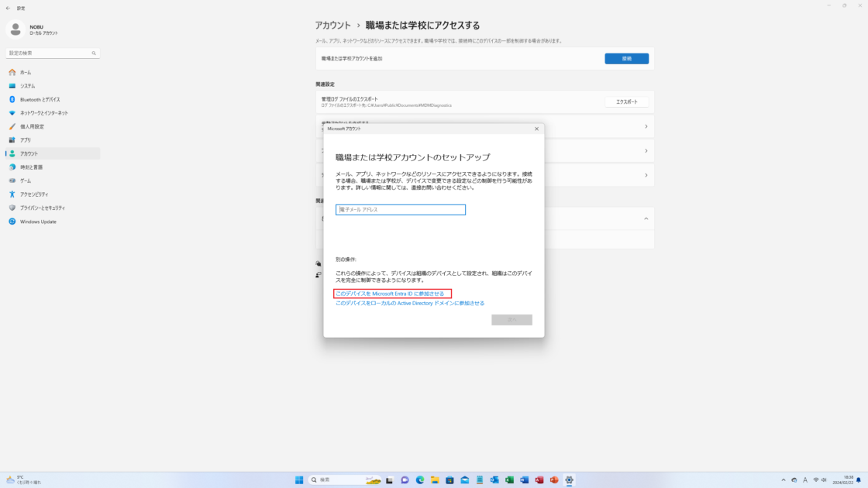Open Microsoft Store from taskbar
The width and height of the screenshot is (868, 488).
tap(449, 479)
